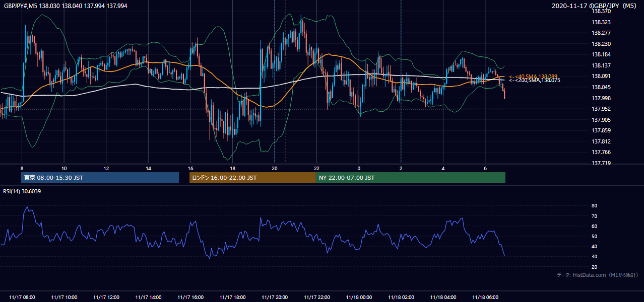Click the 138.184 price axis label
Screen dimensions: 644x302
point(601,54)
